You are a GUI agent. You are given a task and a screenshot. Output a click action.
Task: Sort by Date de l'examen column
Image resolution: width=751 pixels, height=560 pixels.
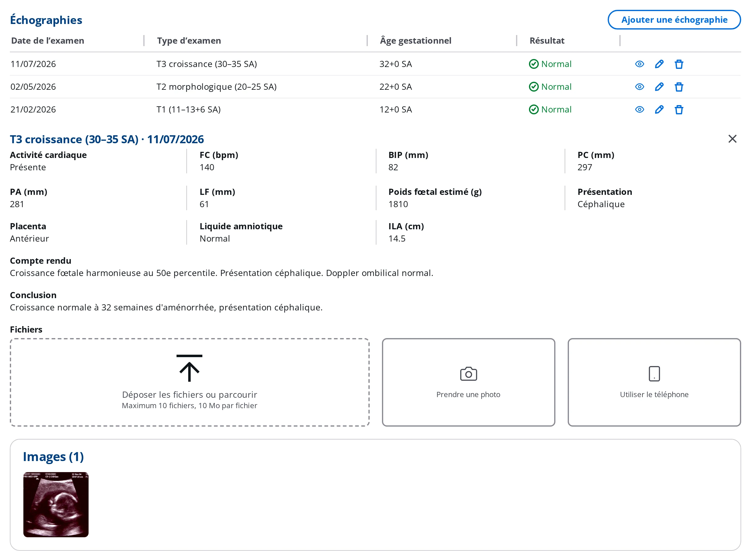click(48, 41)
